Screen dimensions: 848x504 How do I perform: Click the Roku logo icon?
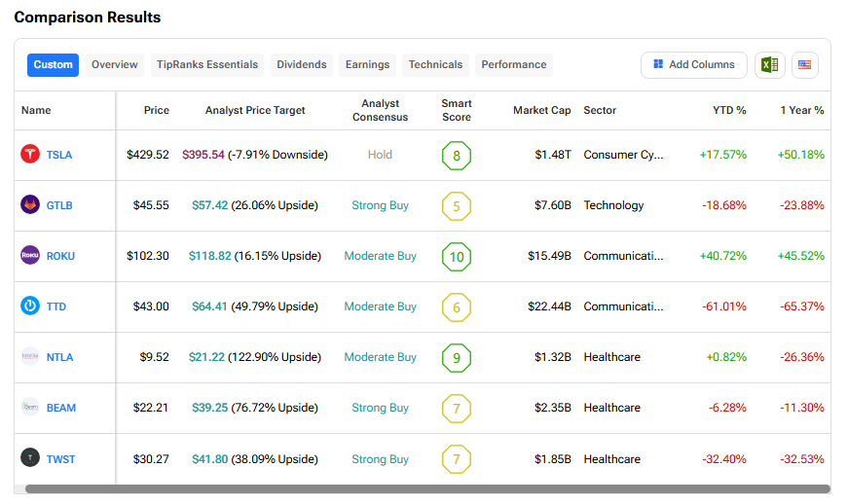(30, 256)
